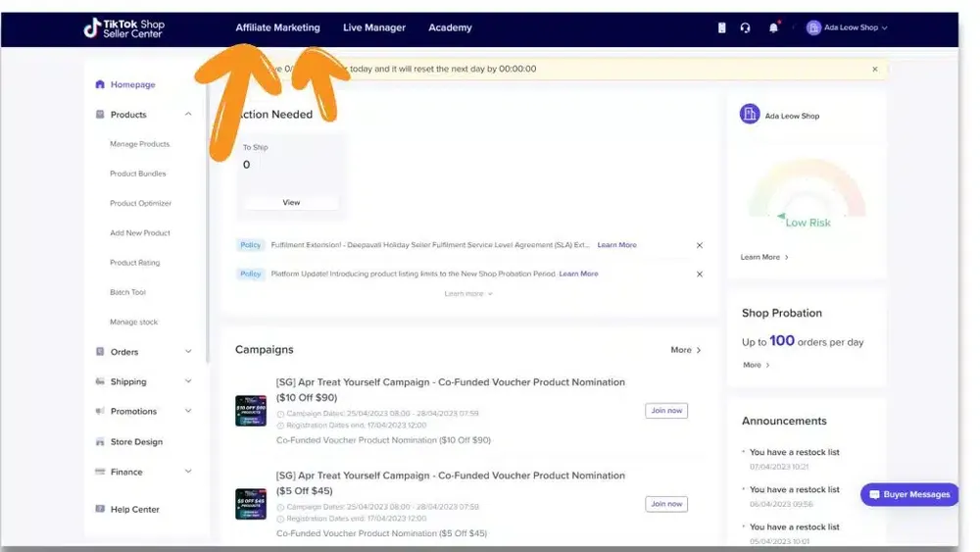The width and height of the screenshot is (980, 552).
Task: Click the Ada Leow Shop avatar in header
Action: (813, 27)
